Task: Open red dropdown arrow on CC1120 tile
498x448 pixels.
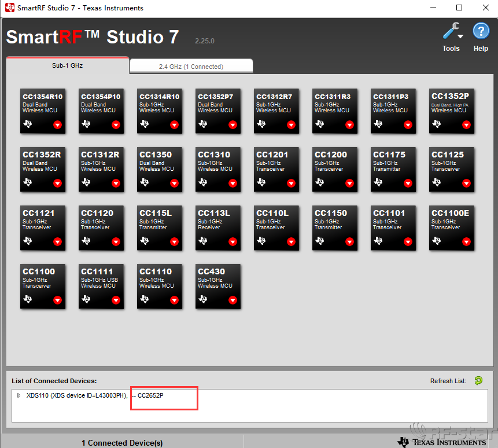Action: (x=116, y=242)
